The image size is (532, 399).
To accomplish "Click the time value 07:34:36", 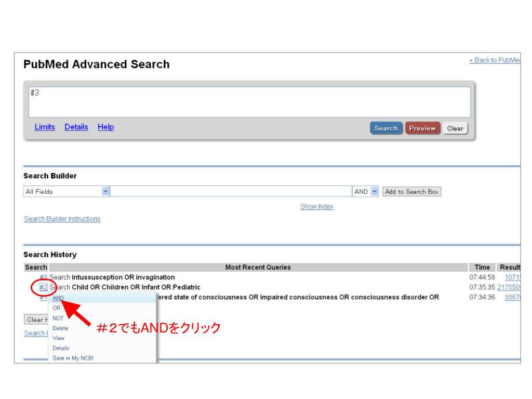I will coord(482,297).
